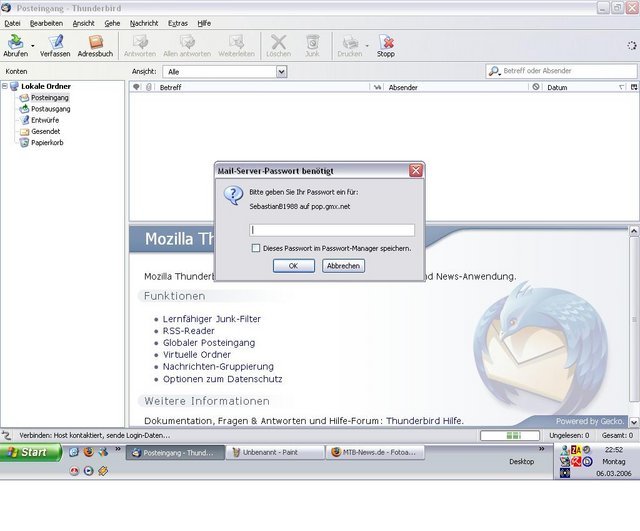Click the password input field
Viewport: 640px width, 531px height.
pyautogui.click(x=332, y=230)
